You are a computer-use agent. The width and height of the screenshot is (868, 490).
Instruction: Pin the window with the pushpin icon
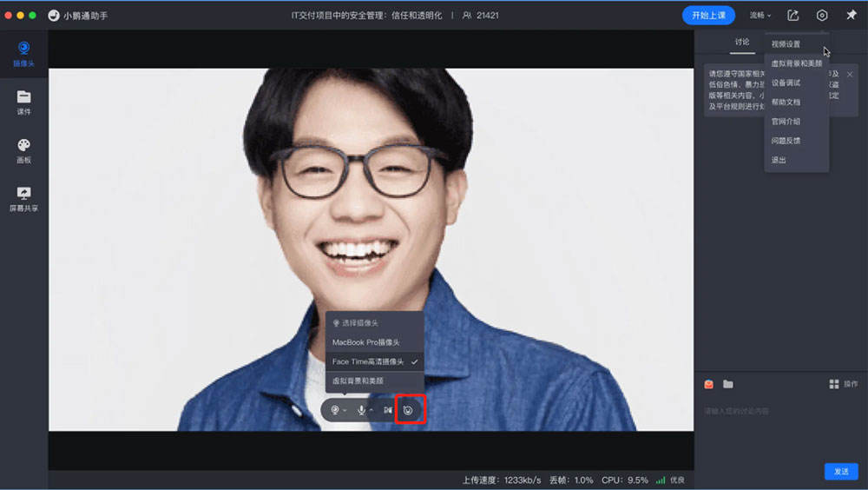pyautogui.click(x=851, y=16)
